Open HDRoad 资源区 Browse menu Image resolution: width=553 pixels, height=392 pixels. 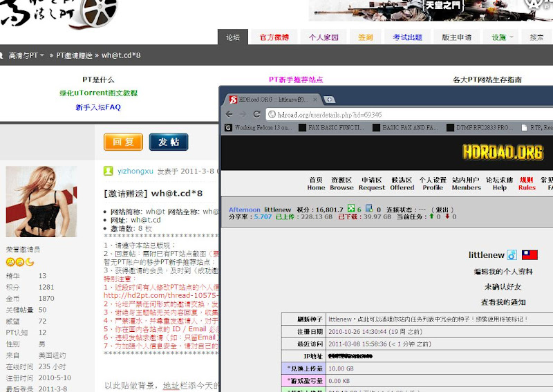coord(341,183)
